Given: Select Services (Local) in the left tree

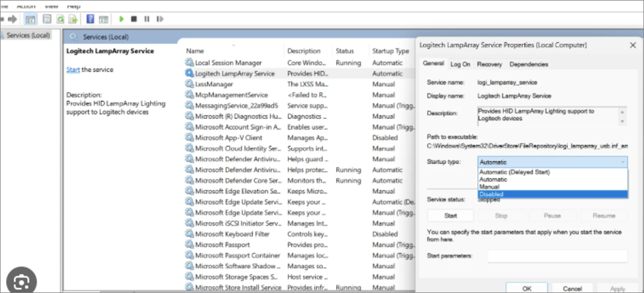Looking at the screenshot, I should pos(28,35).
